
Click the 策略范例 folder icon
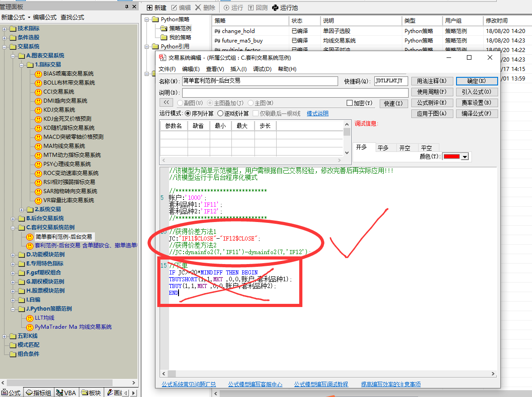(x=164, y=28)
